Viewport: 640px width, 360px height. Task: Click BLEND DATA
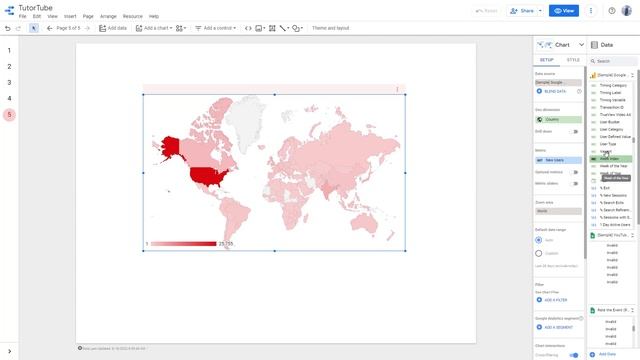[551, 91]
